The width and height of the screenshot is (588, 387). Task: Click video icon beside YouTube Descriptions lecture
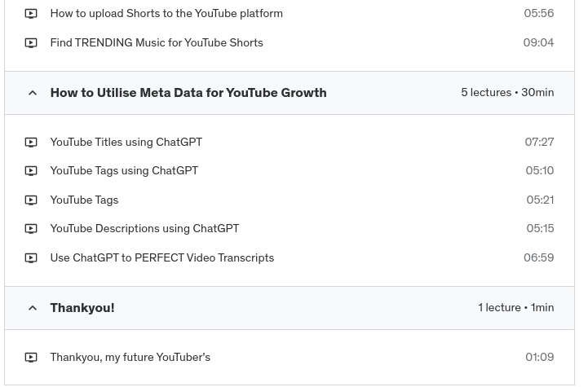click(31, 229)
